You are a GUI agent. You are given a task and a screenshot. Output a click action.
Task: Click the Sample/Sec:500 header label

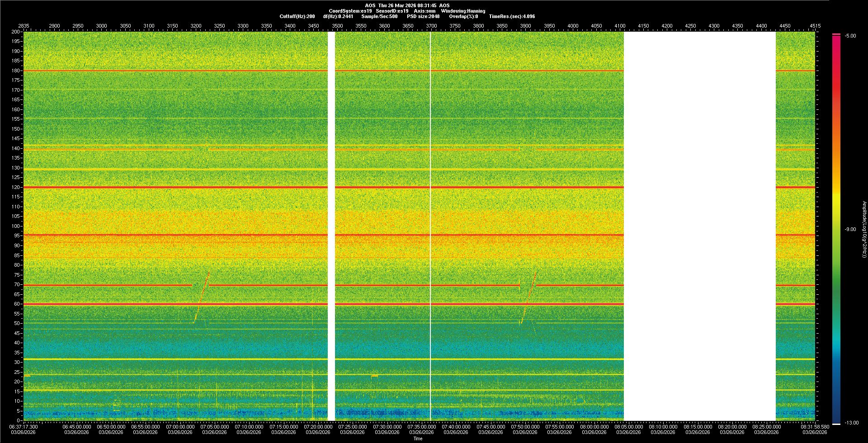pos(379,16)
